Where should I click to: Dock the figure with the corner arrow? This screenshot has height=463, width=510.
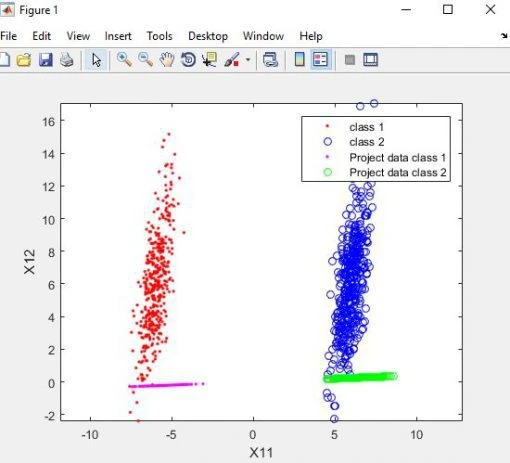tap(504, 36)
